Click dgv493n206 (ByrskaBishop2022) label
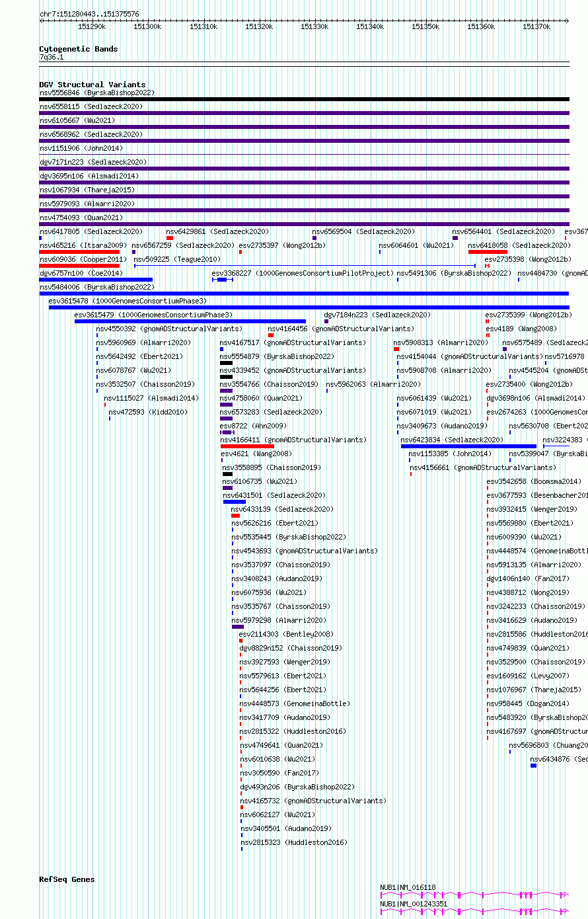The height and width of the screenshot is (919, 588). [x=297, y=787]
